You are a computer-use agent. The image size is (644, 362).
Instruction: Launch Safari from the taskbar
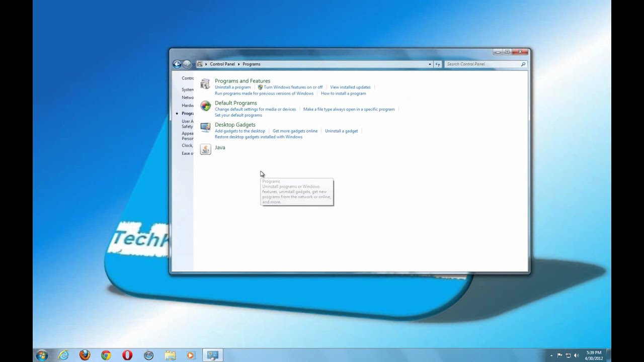[x=148, y=355]
